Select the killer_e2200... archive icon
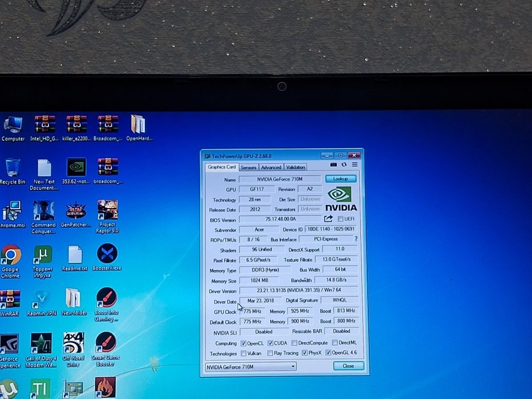Screen dimensions: 532x399 (76, 128)
